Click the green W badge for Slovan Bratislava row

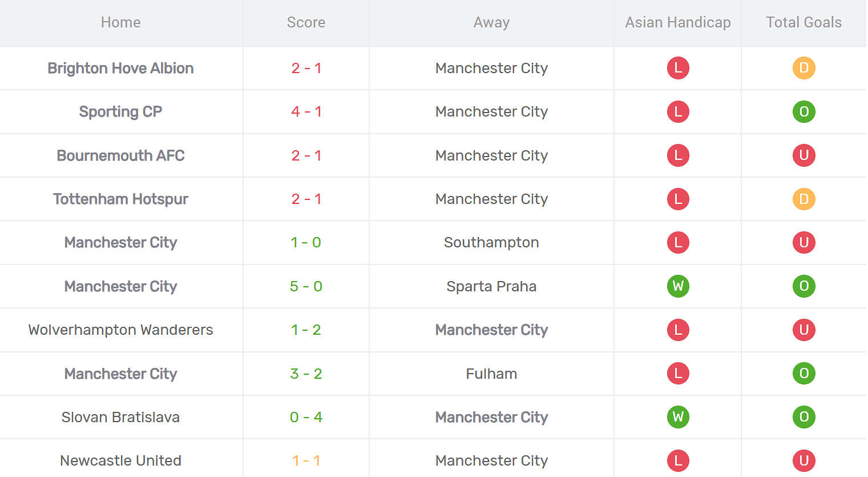tap(678, 417)
